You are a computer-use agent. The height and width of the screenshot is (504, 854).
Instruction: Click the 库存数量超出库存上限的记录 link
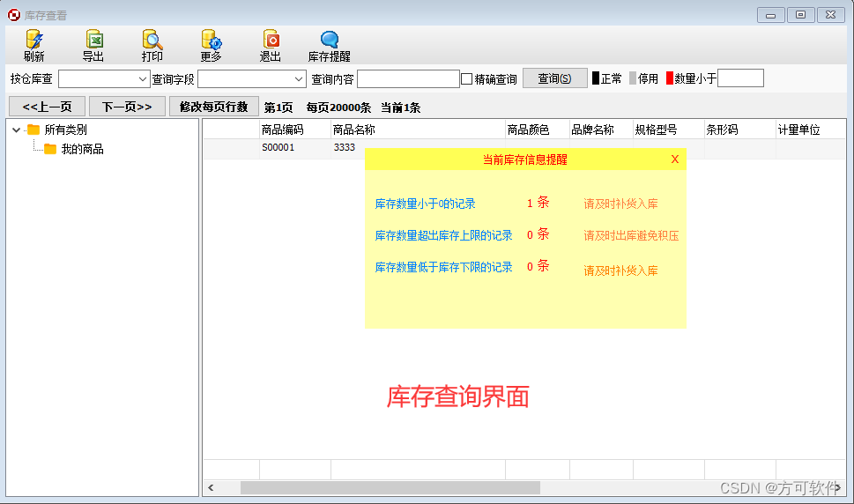pos(444,235)
